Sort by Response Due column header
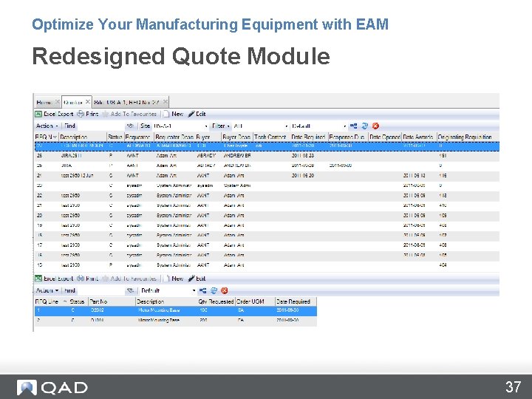The height and width of the screenshot is (399, 532). point(348,137)
